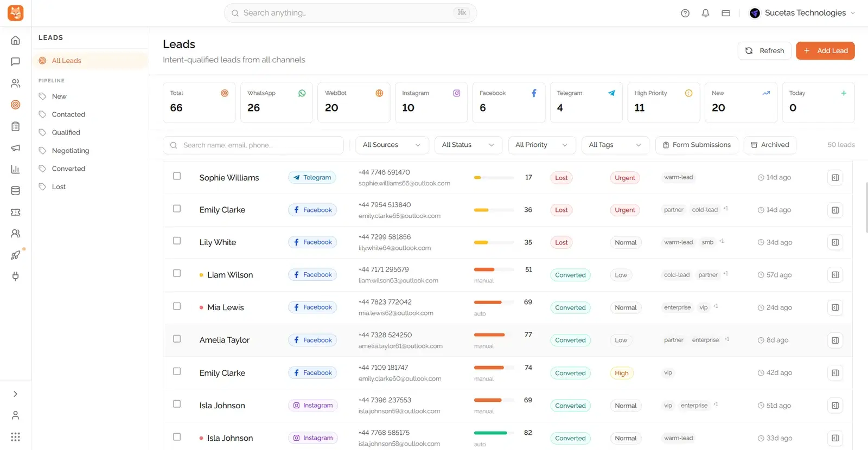Screen dimensions: 868x450
Task: Open the user profile sidebar icon
Action: 16,415
